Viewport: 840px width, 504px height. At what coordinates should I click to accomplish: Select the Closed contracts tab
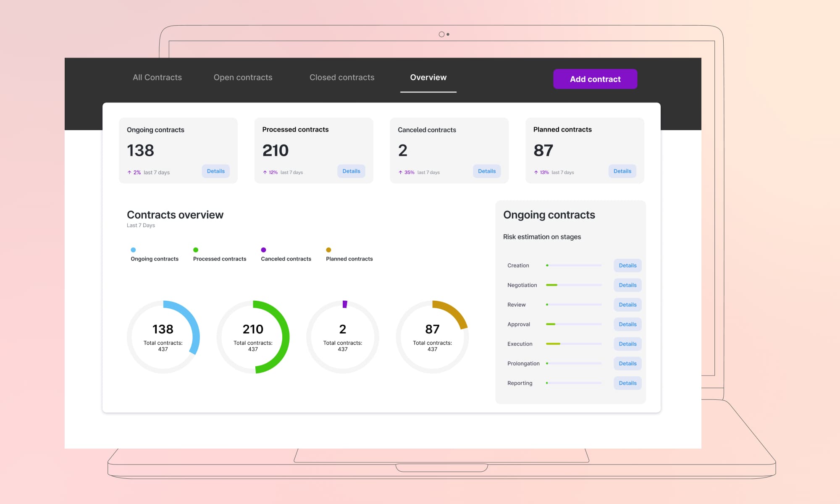point(341,77)
